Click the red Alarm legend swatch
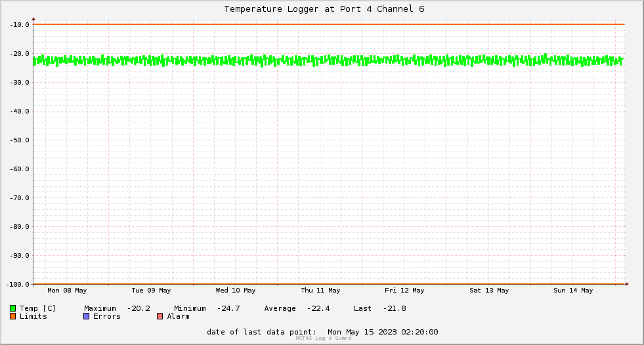 [x=160, y=316]
